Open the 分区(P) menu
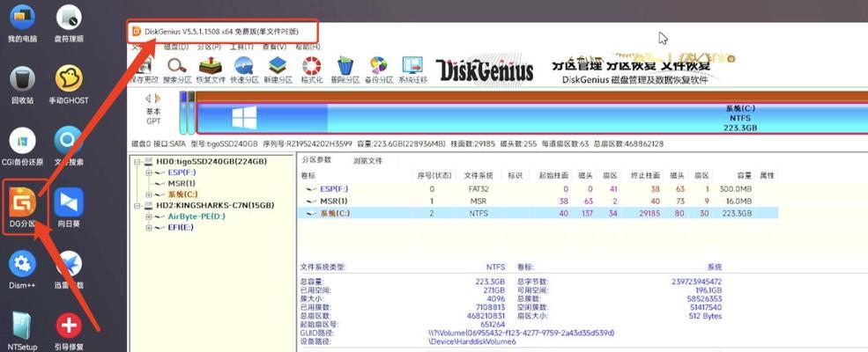 click(209, 47)
